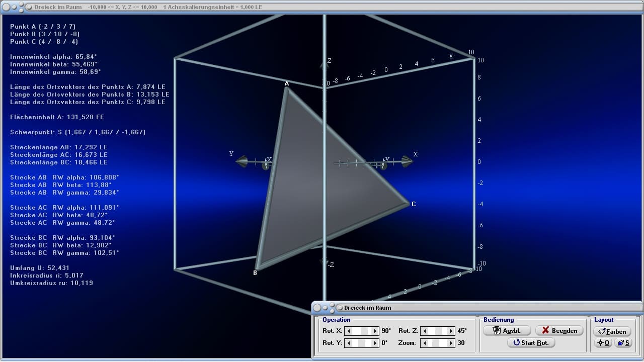644x362 pixels.
Task: Increase Rot. X with right arrow
Action: pos(375,331)
